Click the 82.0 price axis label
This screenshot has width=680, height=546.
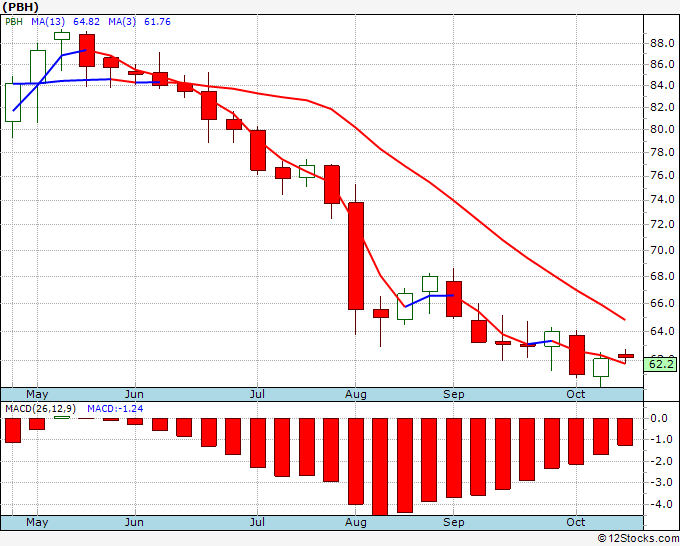(662, 107)
